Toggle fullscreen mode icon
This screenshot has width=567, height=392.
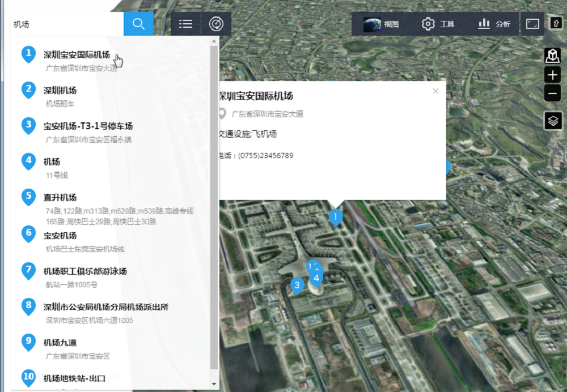coord(532,24)
